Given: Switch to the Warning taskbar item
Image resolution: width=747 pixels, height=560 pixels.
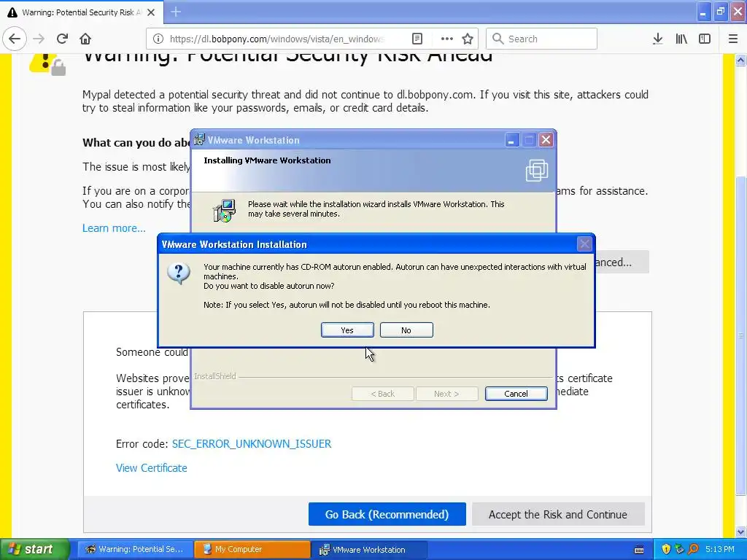Looking at the screenshot, I should pos(135,549).
